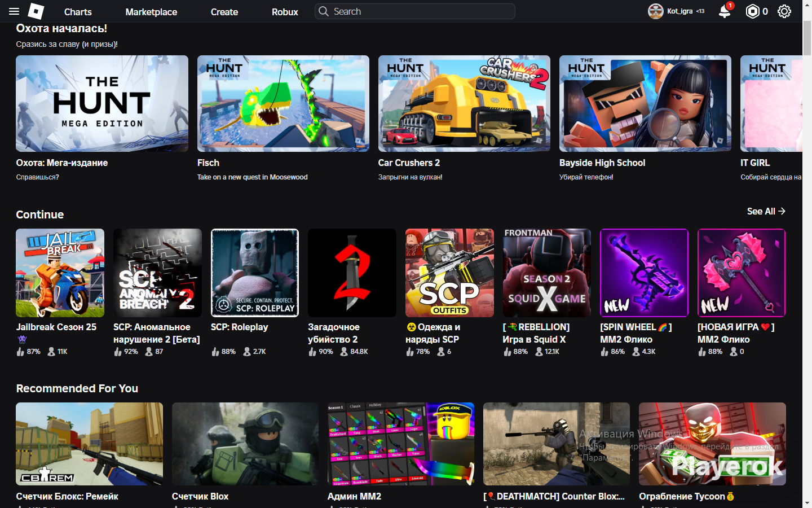
Task: Open the 'Счетчик Blox' soldier thumbnail
Action: pos(245,444)
